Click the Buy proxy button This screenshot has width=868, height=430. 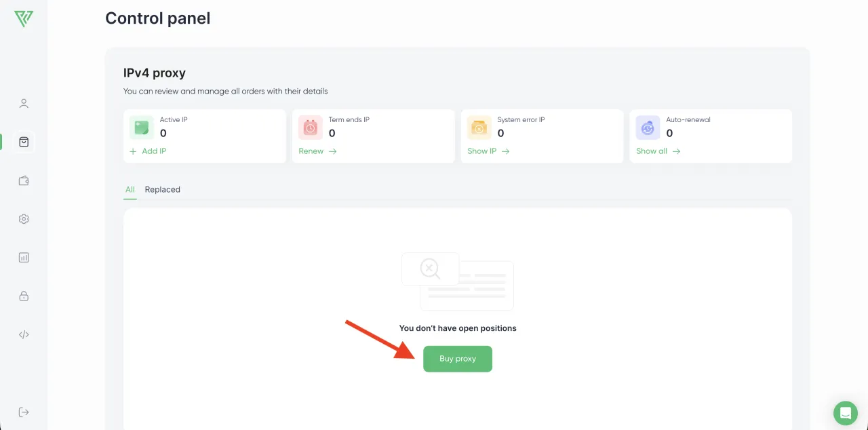click(x=458, y=359)
